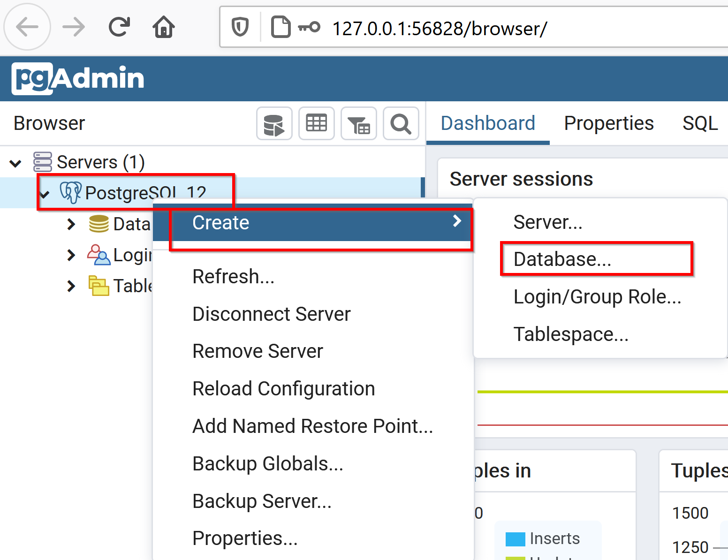The width and height of the screenshot is (728, 560).
Task: Open saved login key icon
Action: 309,27
